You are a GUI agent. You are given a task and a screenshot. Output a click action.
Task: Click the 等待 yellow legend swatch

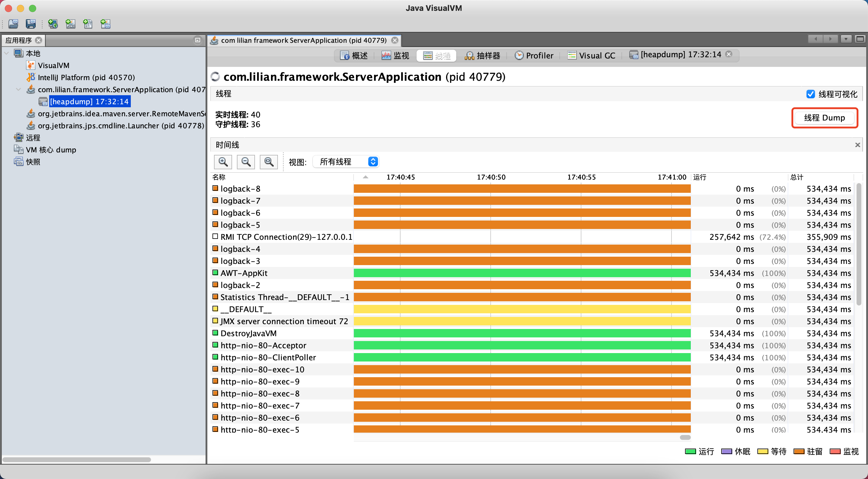pos(763,451)
